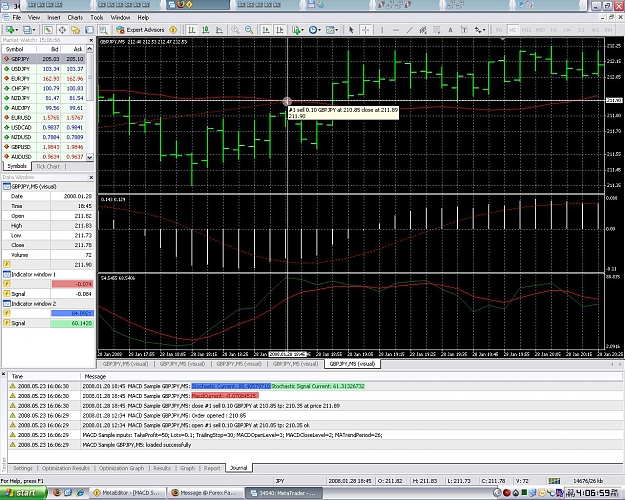Zoom out on the chart
Screen dimensions: 625x500
click(x=249, y=30)
